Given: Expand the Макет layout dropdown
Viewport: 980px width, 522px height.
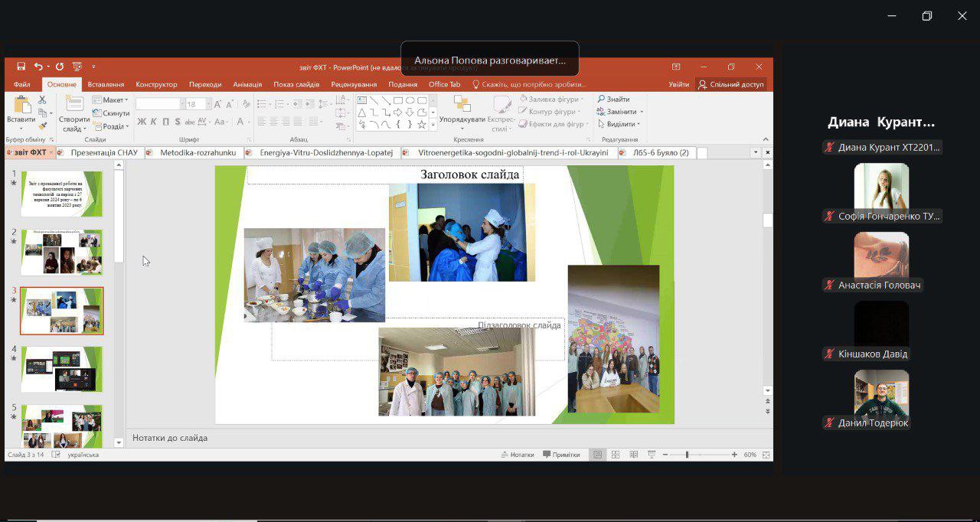Looking at the screenshot, I should tap(109, 100).
